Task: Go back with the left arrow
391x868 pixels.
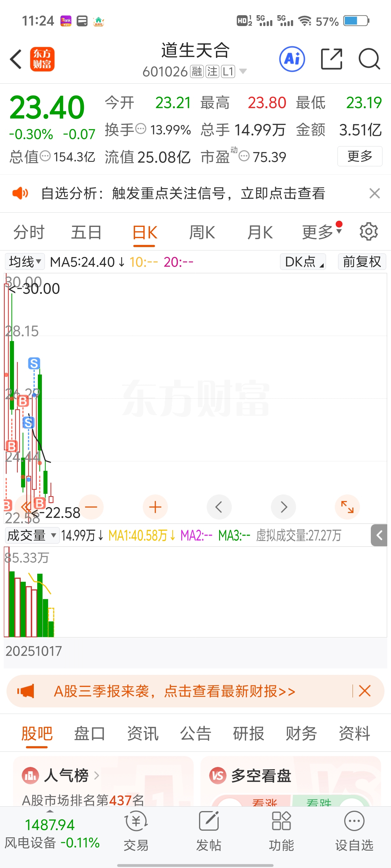Action: click(x=16, y=59)
